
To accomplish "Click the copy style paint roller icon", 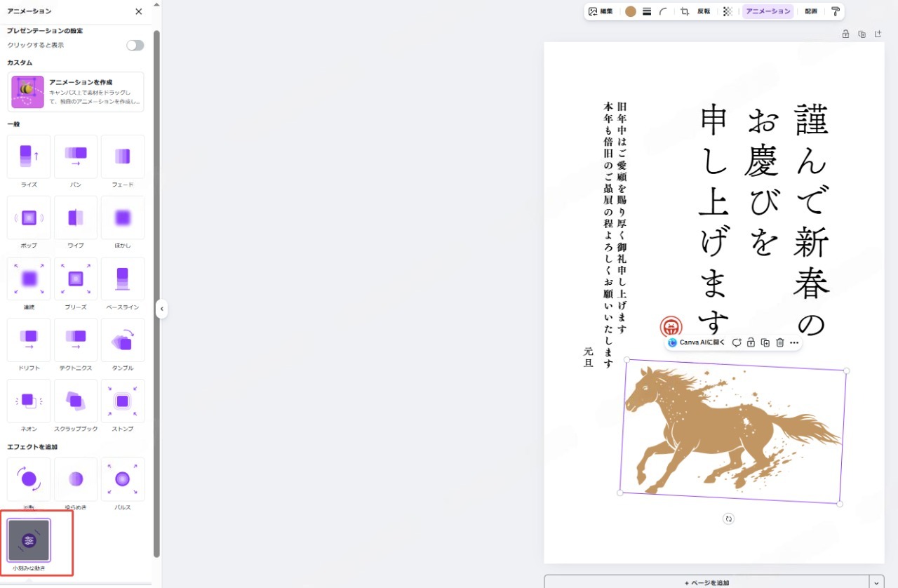I will (835, 11).
